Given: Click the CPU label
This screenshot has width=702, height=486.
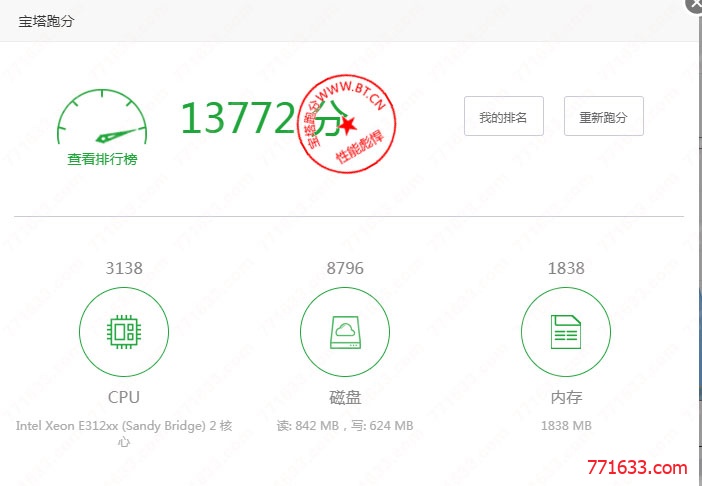Looking at the screenshot, I should [x=124, y=397].
